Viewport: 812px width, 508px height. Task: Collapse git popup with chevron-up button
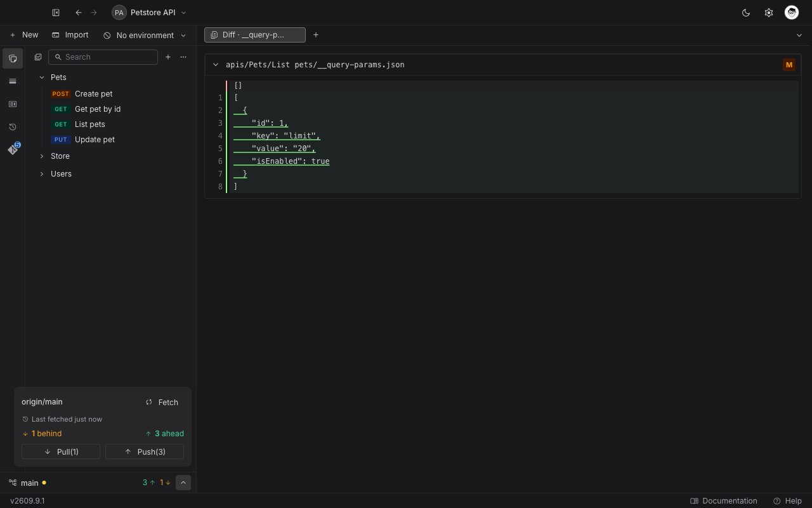coord(183,483)
